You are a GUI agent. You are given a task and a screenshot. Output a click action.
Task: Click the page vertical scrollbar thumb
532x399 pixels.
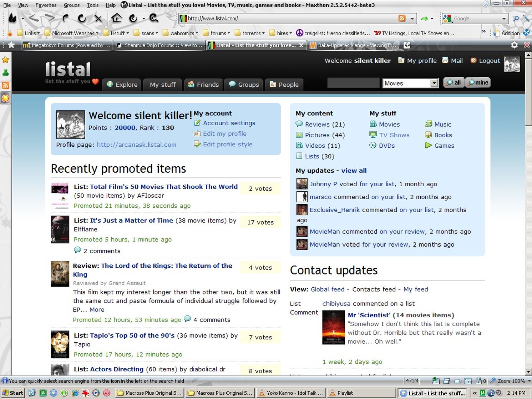click(528, 92)
